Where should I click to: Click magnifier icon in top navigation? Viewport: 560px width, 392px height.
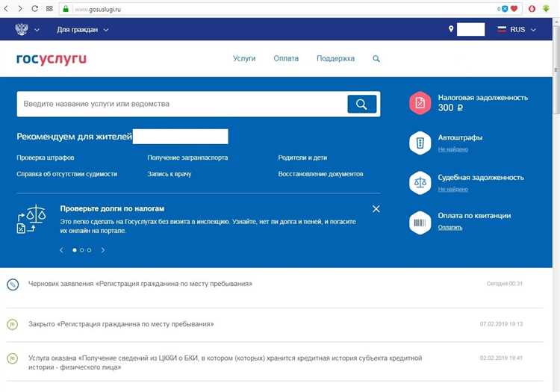click(376, 58)
